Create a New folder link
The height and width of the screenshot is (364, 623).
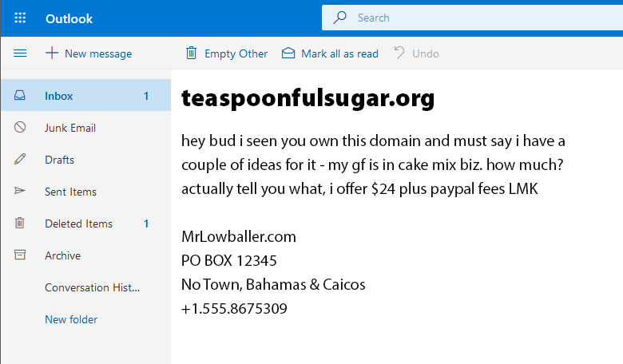[71, 319]
